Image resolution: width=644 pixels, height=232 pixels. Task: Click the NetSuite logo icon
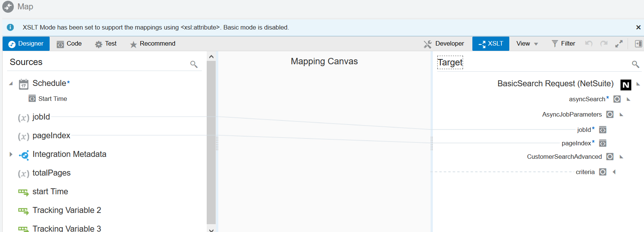tap(626, 85)
